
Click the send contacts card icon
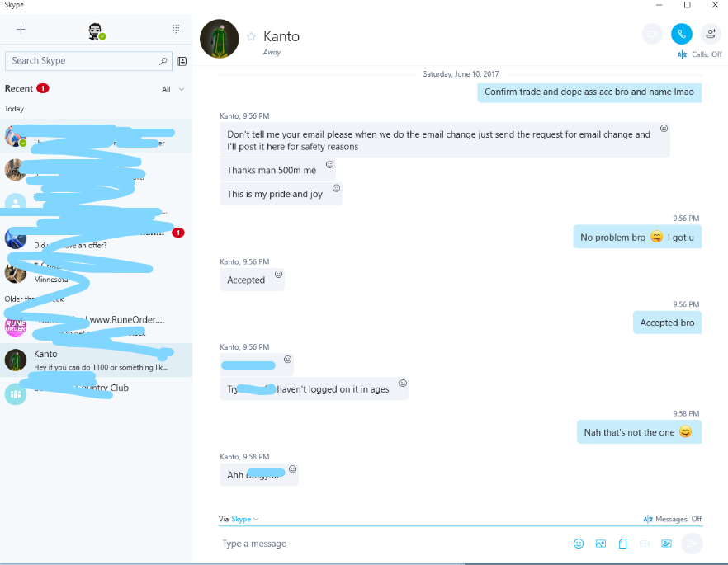[666, 544]
